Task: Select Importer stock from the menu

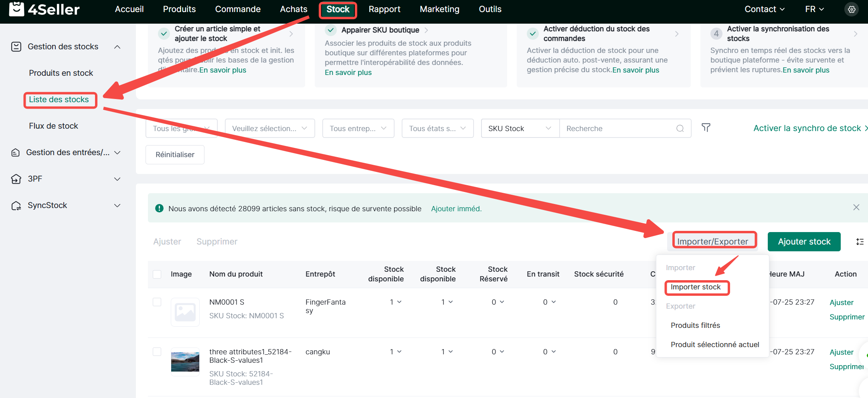Action: pos(696,287)
